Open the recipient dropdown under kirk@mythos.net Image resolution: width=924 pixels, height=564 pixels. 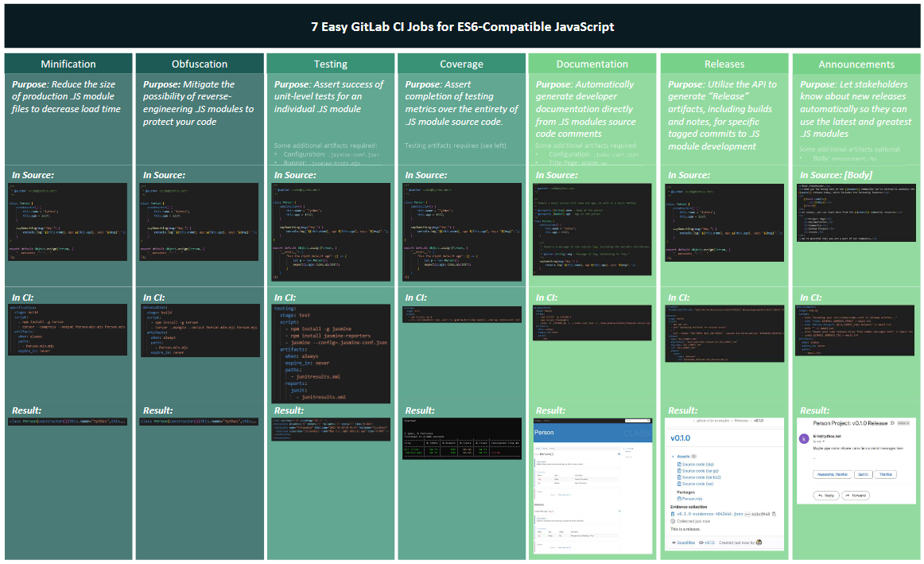pos(824,441)
